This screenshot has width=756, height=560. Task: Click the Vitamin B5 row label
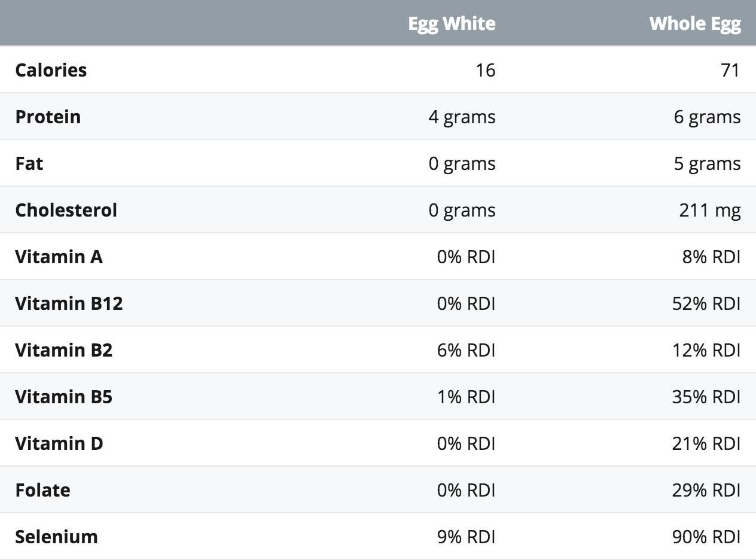63,397
